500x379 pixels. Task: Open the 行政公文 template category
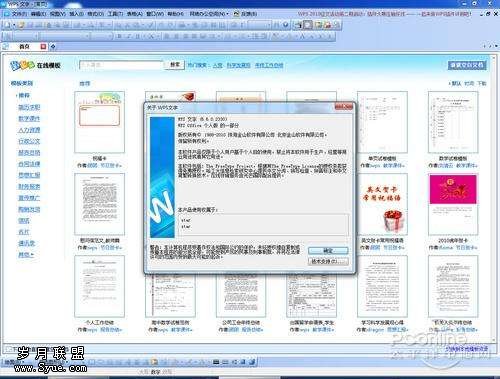click(x=29, y=141)
